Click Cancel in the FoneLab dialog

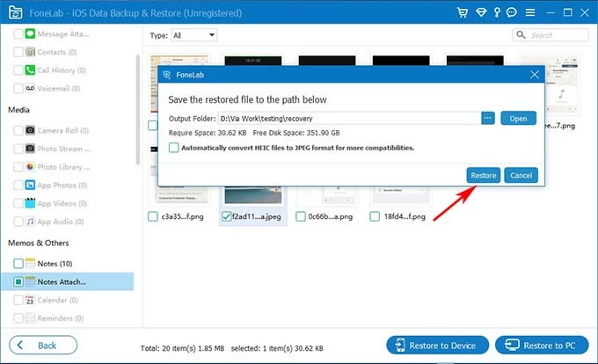point(521,175)
